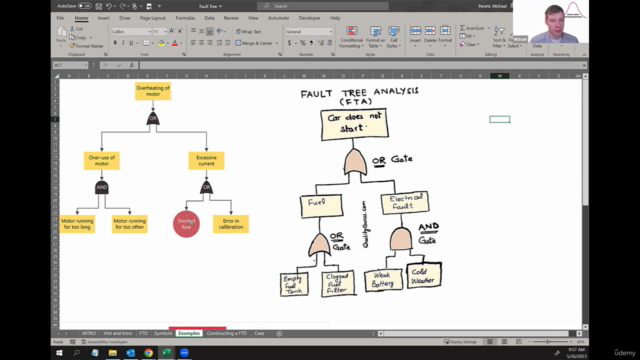
Task: Toggle Wrap Text
Action: click(248, 31)
